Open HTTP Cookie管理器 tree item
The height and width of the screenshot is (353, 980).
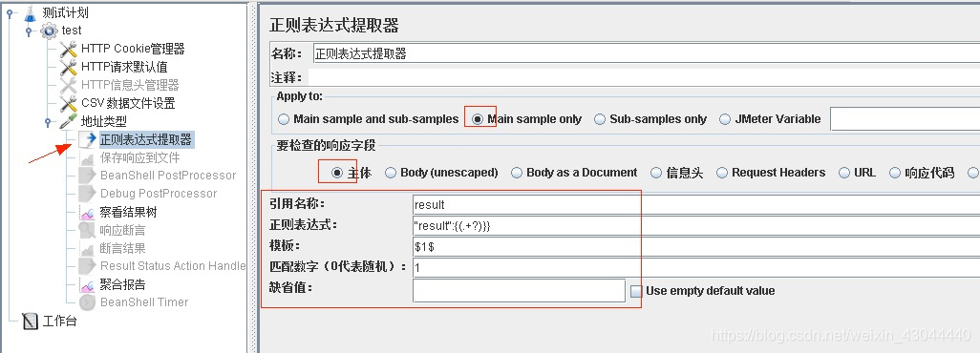click(x=133, y=50)
